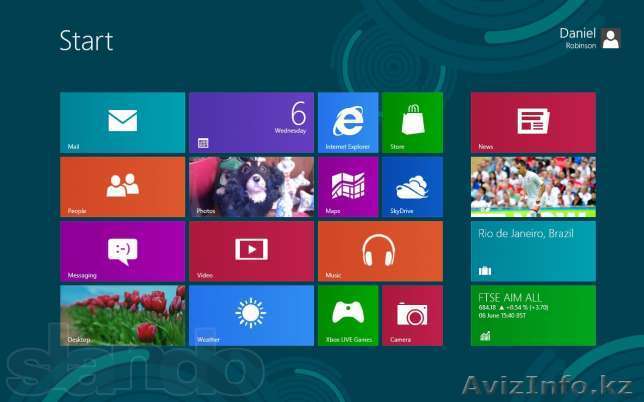Open the Store tile
This screenshot has width=644, height=402.
[x=412, y=122]
